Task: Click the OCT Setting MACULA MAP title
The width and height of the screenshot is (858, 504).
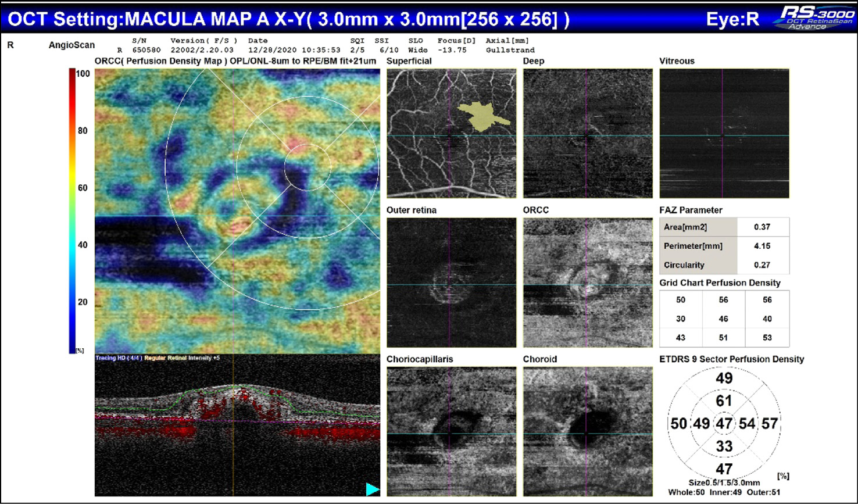Action: pyautogui.click(x=289, y=19)
